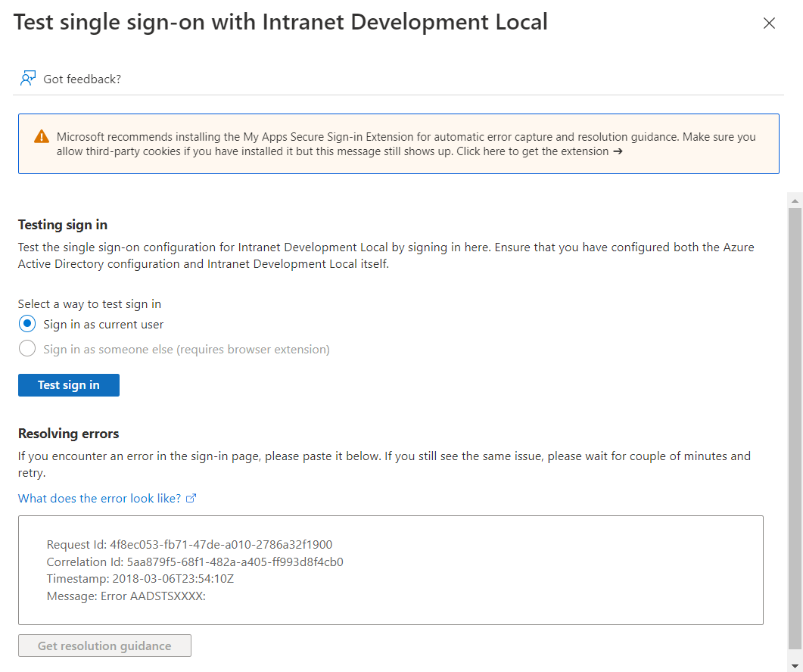Open the My Apps Secure Sign-in Extension banner
The image size is (803, 672).
[398, 144]
